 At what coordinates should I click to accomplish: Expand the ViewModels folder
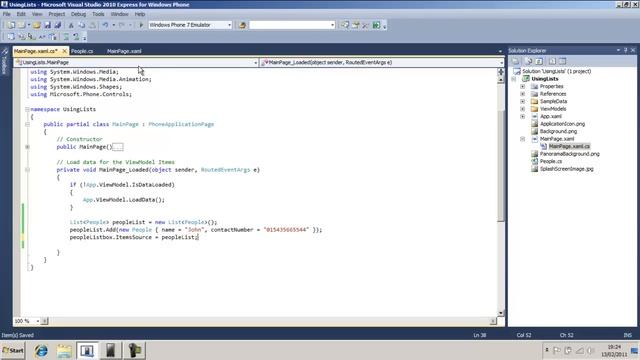point(522,109)
